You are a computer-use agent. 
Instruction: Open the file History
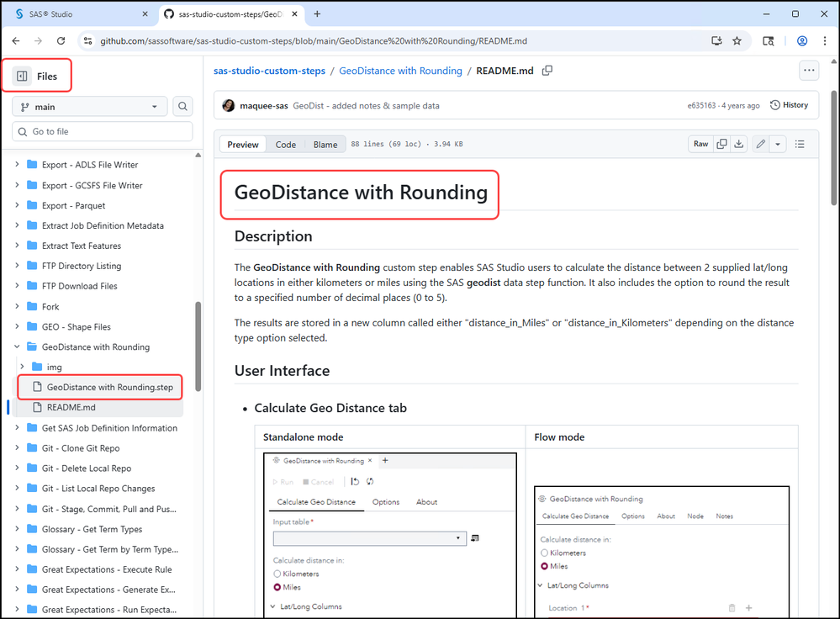789,105
